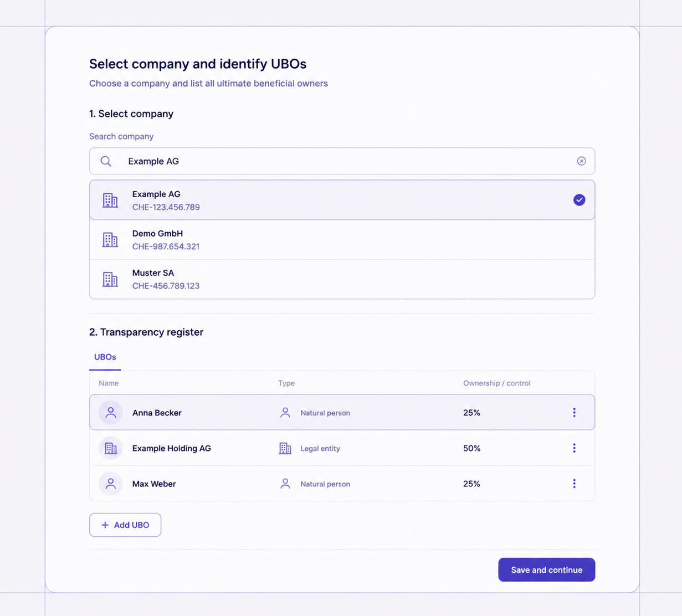Click the Demo GmbH building icon
Screen dimensions: 682x616
pos(110,239)
